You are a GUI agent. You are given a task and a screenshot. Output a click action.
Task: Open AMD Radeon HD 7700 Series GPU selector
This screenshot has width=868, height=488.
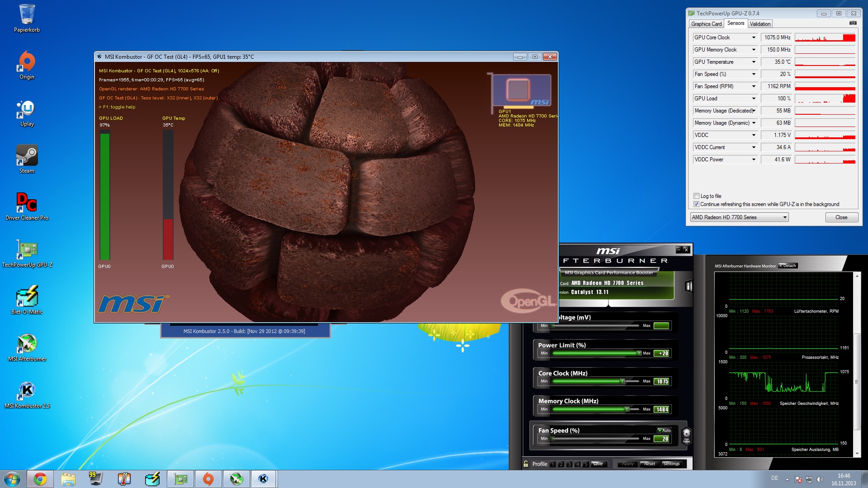[x=739, y=217]
